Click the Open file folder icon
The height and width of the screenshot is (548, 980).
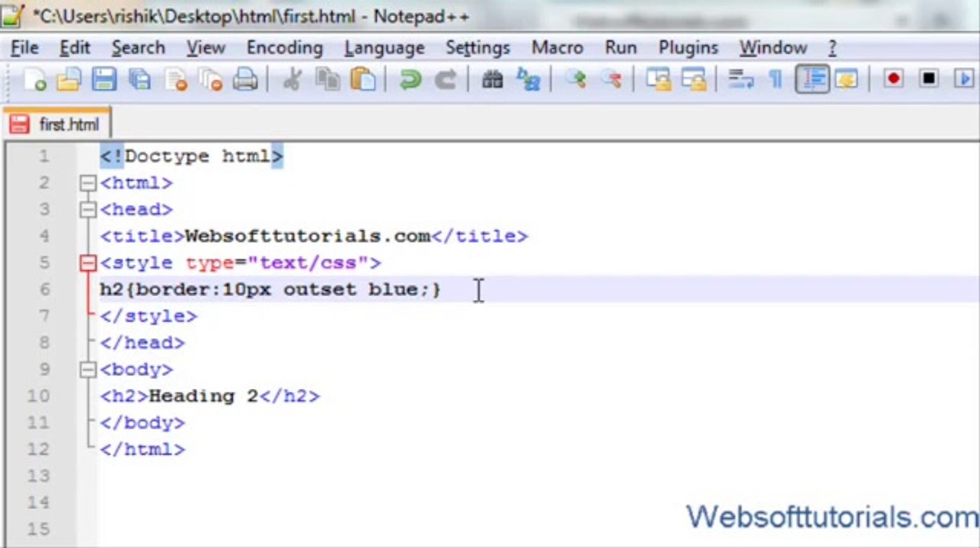69,79
